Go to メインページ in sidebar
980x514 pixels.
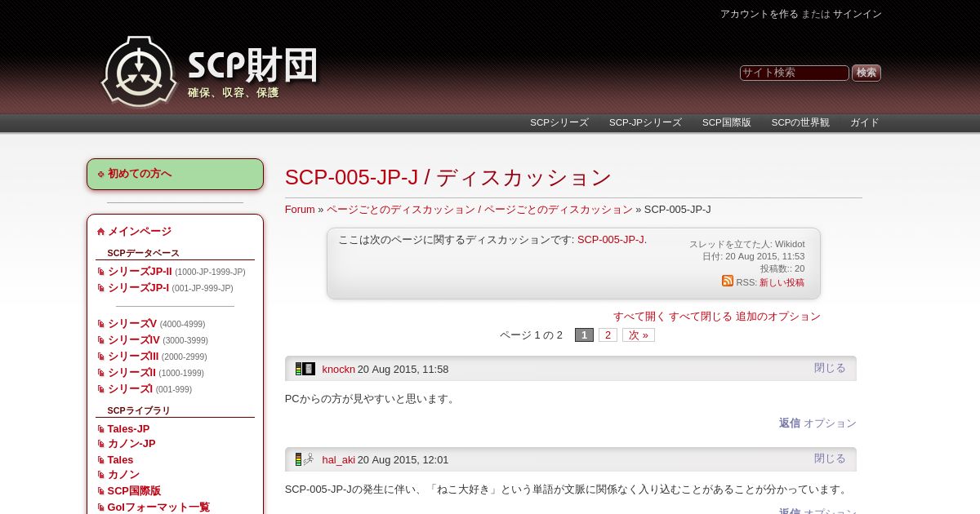point(140,232)
